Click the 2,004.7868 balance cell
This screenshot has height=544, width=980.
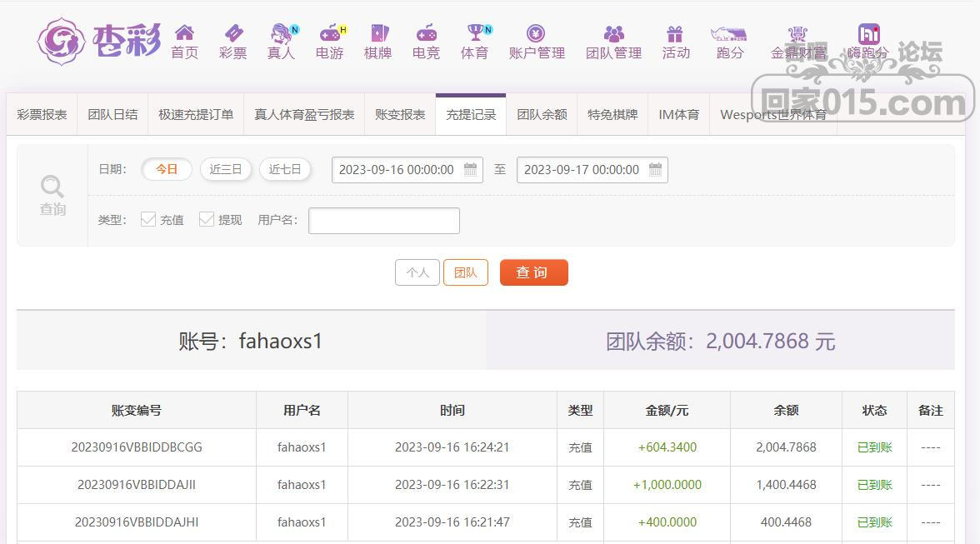pyautogui.click(x=786, y=447)
